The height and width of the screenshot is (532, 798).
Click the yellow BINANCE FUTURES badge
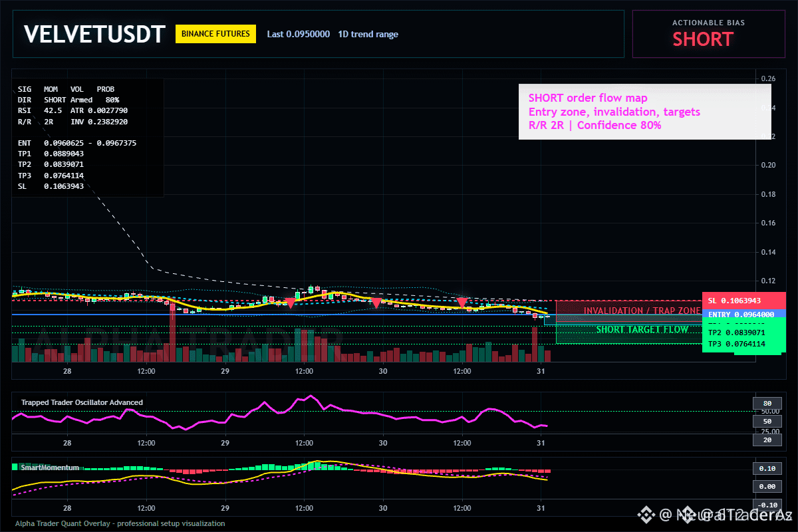[215, 34]
